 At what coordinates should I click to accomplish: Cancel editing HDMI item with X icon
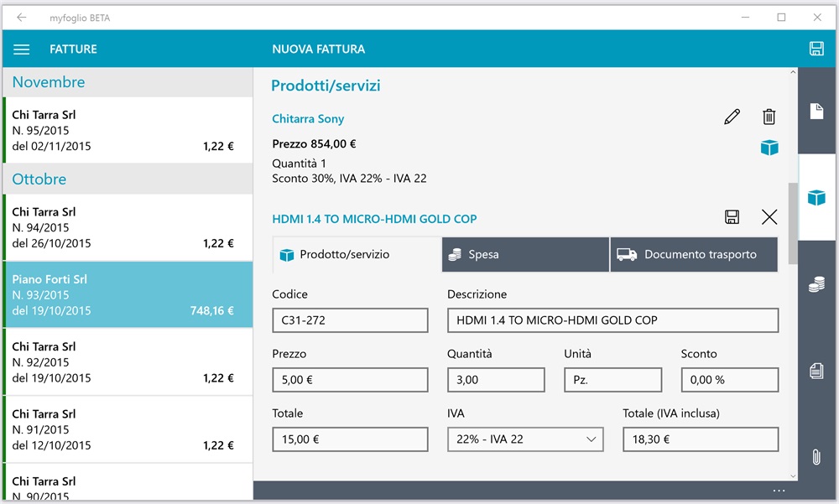(769, 216)
